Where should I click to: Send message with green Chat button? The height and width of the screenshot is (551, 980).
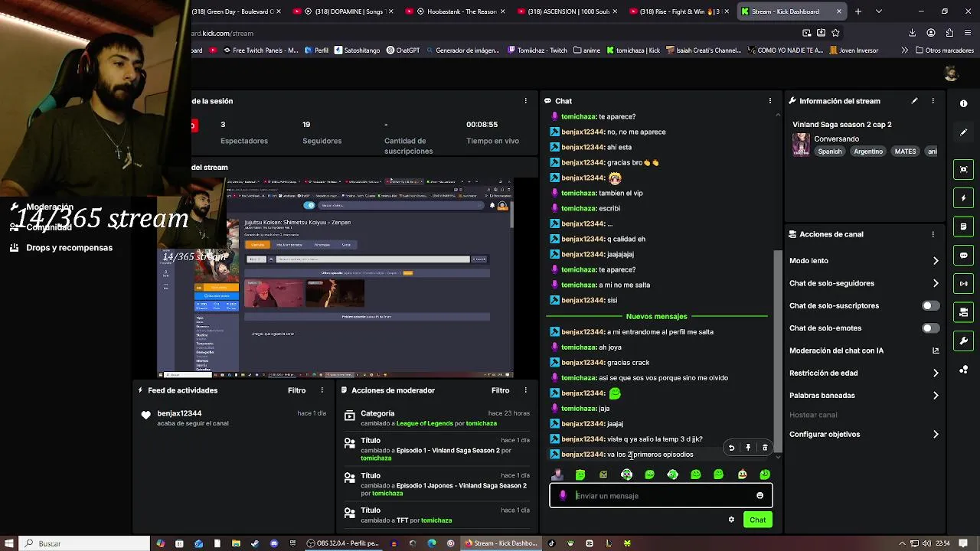[757, 520]
